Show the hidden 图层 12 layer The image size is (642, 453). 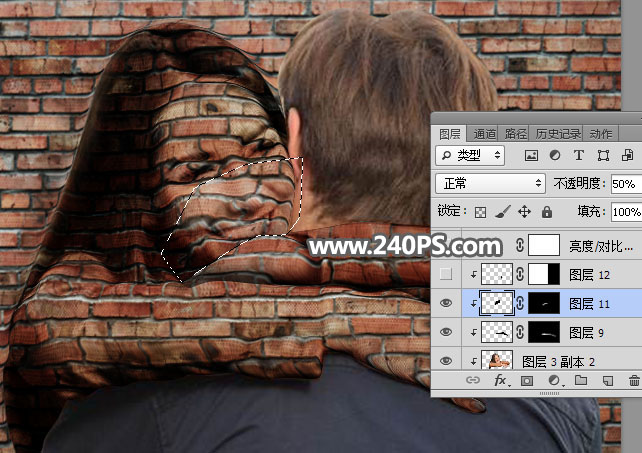[x=446, y=274]
